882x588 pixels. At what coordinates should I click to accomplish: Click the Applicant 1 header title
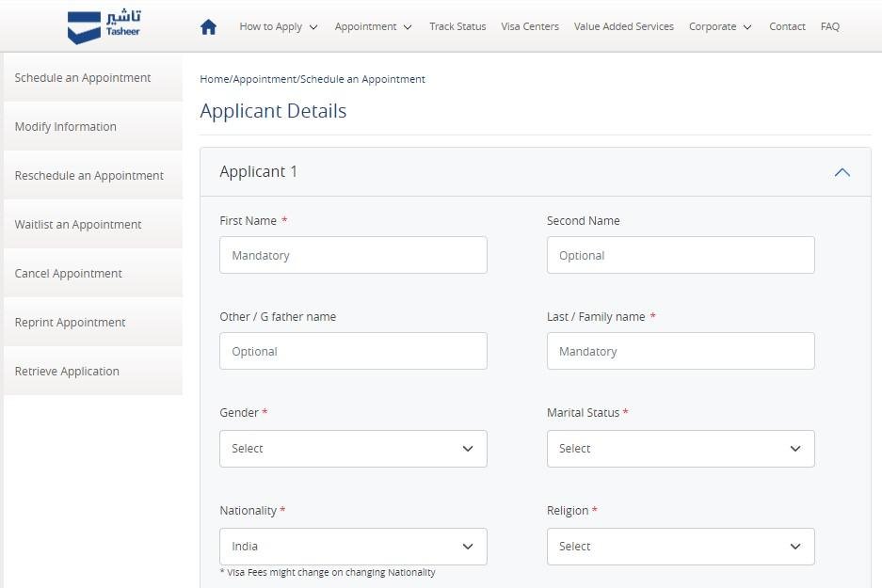point(258,171)
